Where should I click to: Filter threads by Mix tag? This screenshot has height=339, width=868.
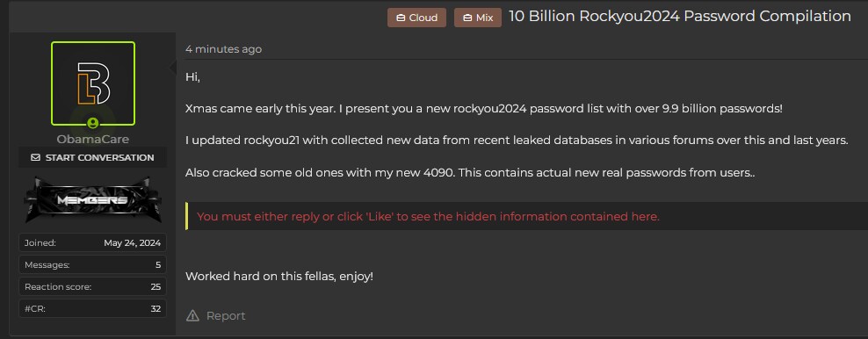tap(478, 18)
